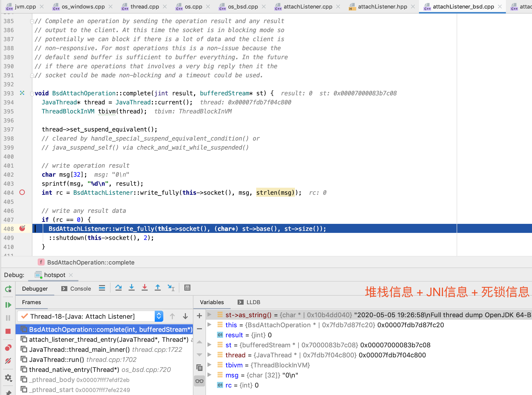Viewport: 532px width, 395px height.
Task: Add a new watch with plus button
Action: 199,316
